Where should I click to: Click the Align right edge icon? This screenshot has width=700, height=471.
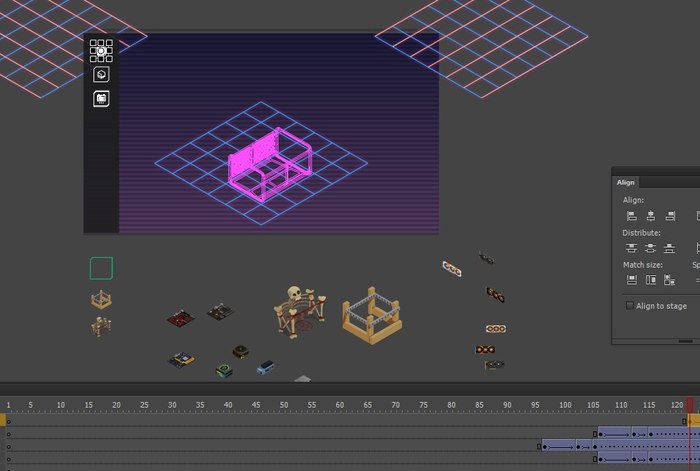tap(670, 216)
